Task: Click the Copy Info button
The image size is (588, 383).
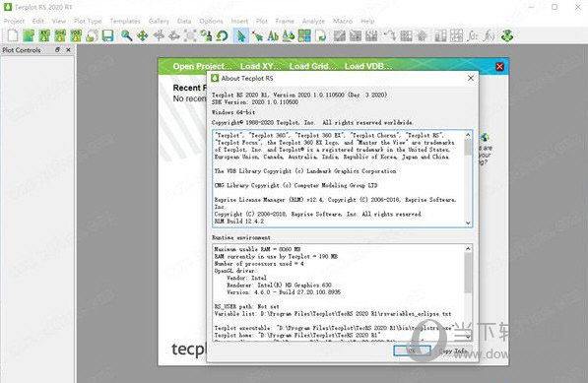Action: tap(453, 351)
